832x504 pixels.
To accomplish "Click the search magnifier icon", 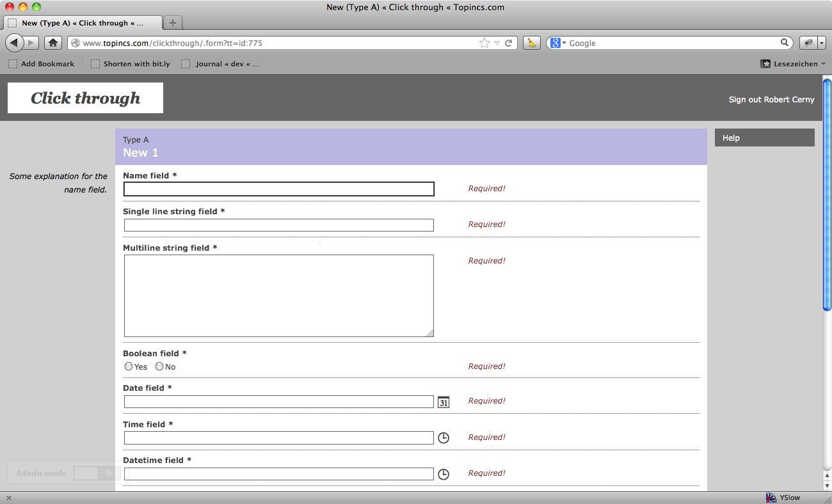I will point(785,43).
